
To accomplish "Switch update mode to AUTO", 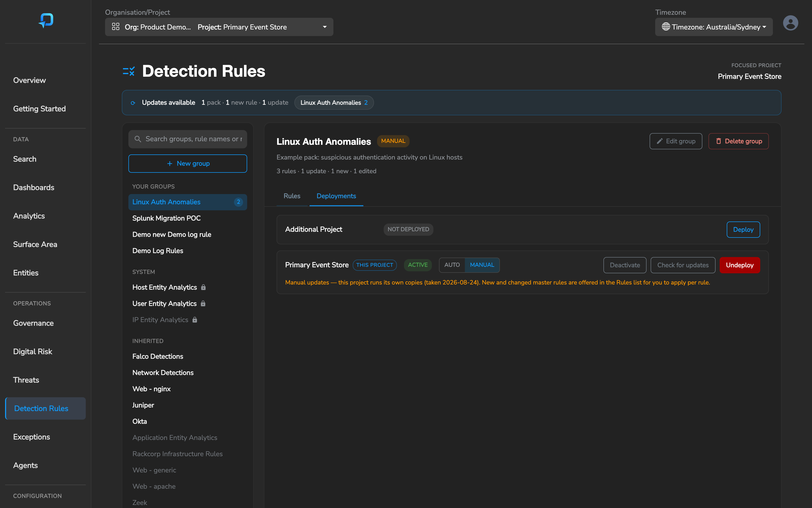I will click(x=452, y=265).
